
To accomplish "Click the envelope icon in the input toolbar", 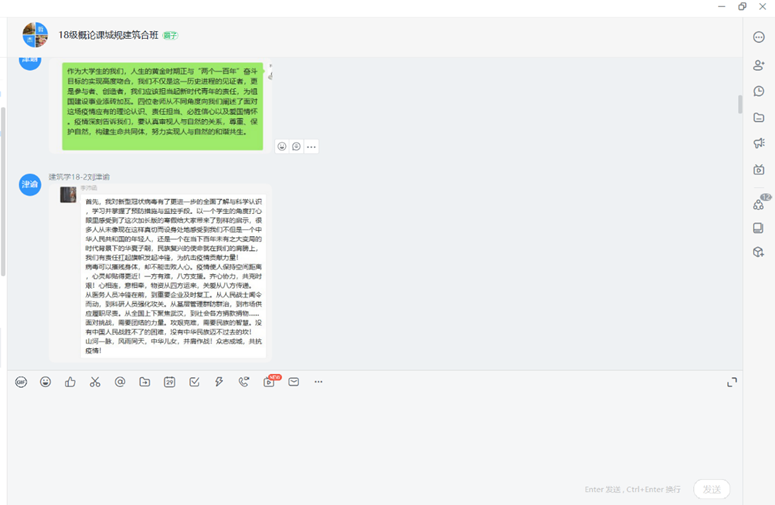I will [x=294, y=382].
